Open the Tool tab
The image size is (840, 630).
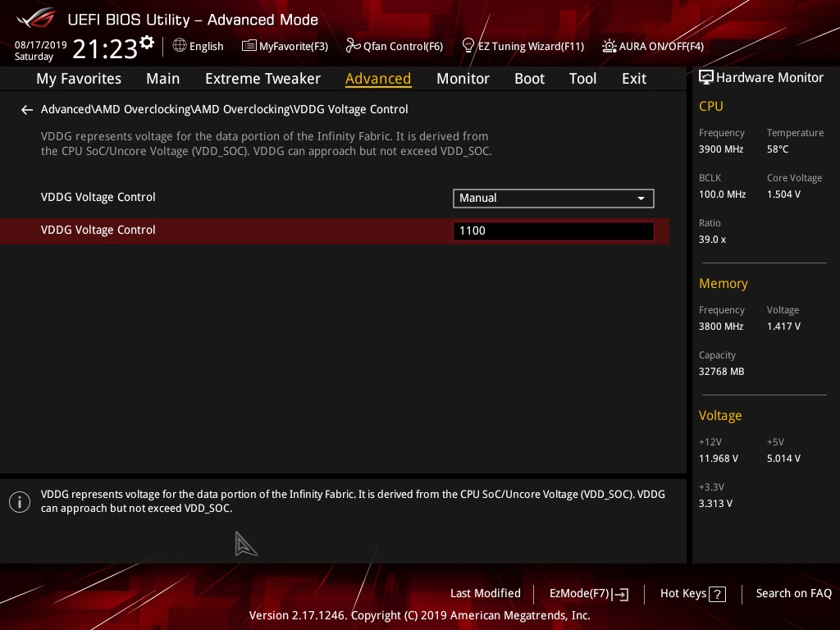coord(582,79)
